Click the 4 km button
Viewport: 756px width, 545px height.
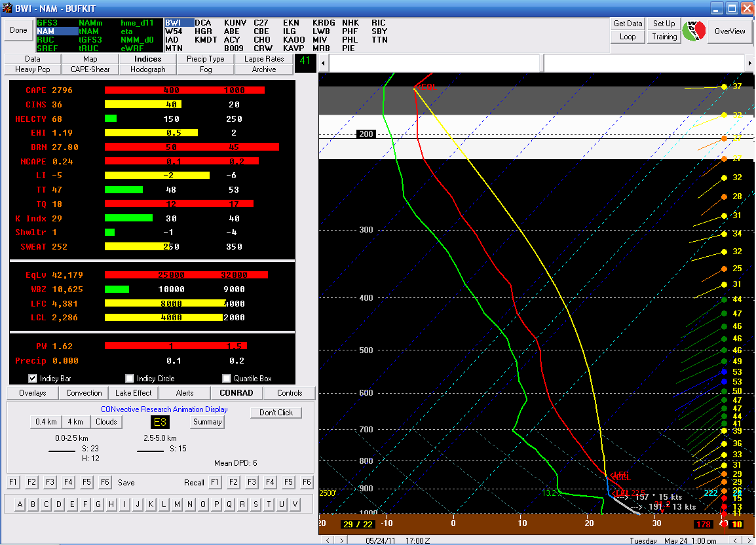pos(75,422)
